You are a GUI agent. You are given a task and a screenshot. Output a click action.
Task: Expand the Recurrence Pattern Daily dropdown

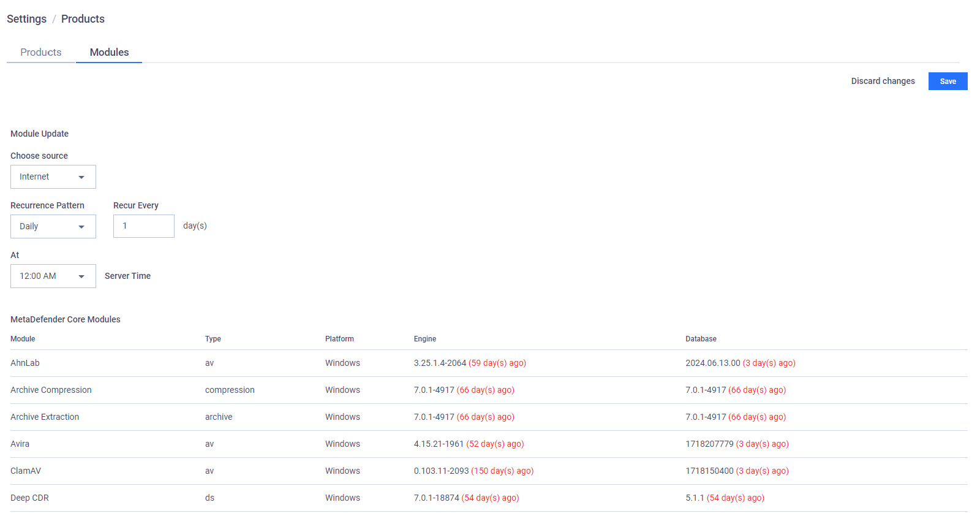click(x=53, y=226)
